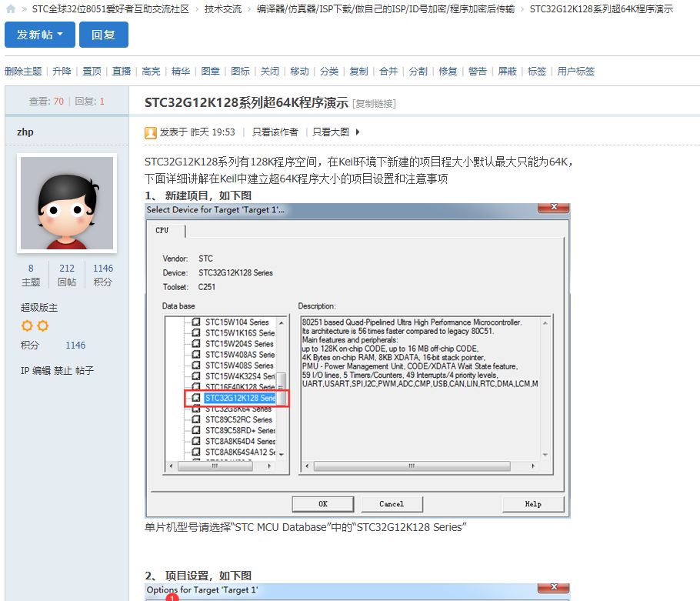Click the home icon in breadcrumb
This screenshot has width=700, height=601.
(11, 9)
